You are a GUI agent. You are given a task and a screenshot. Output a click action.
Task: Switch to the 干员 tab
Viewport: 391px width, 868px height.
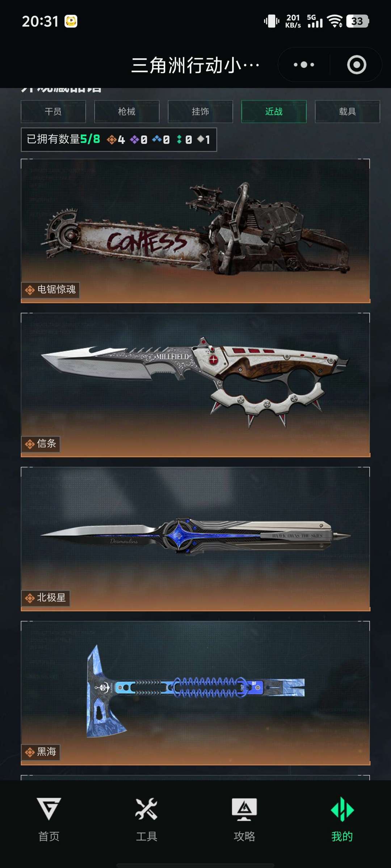tap(53, 111)
